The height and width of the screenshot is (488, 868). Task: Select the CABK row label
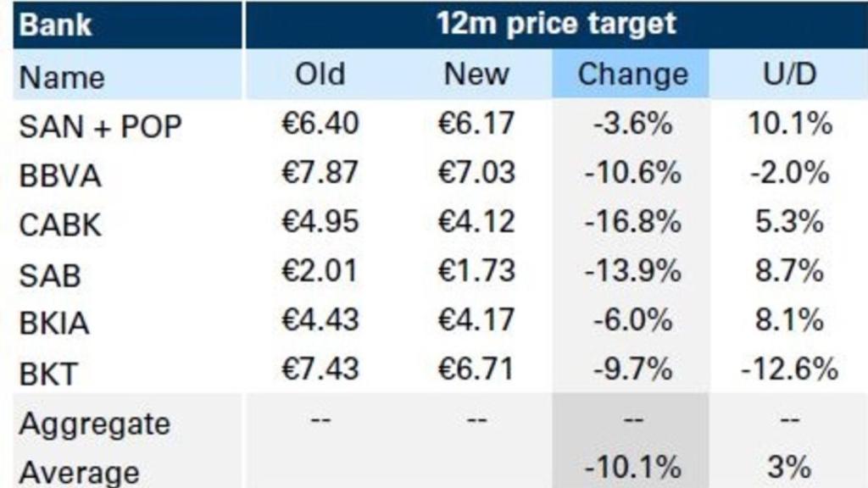tap(60, 225)
